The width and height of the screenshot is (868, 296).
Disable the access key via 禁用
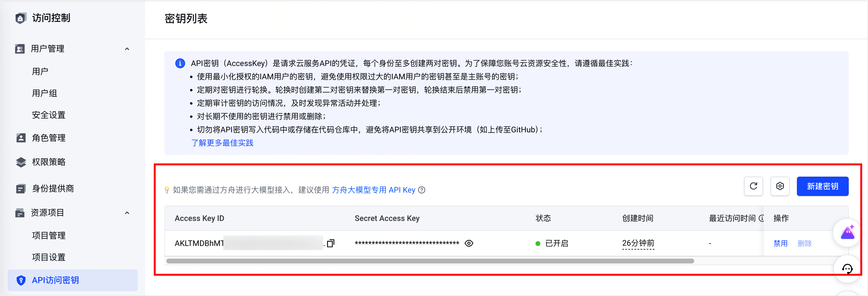pos(780,244)
